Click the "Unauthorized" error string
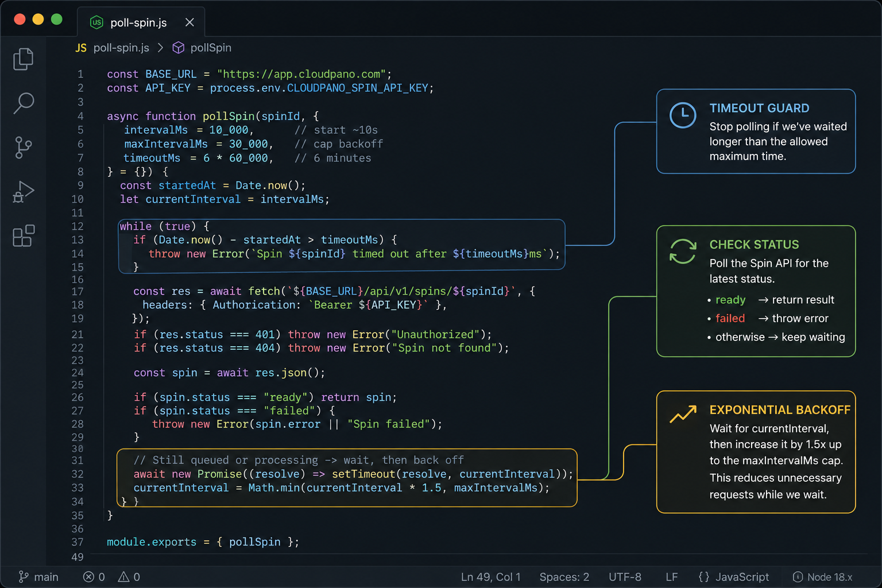This screenshot has width=882, height=588. [436, 334]
